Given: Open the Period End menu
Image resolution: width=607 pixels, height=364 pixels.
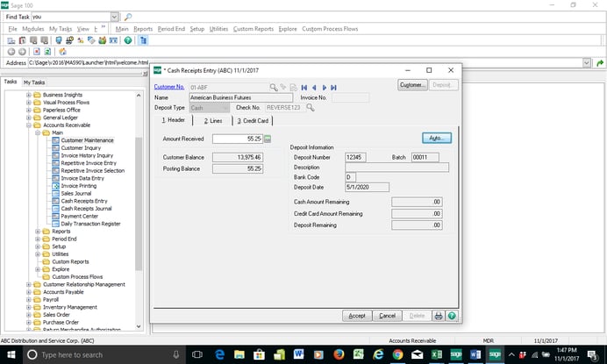Looking at the screenshot, I should 171,29.
